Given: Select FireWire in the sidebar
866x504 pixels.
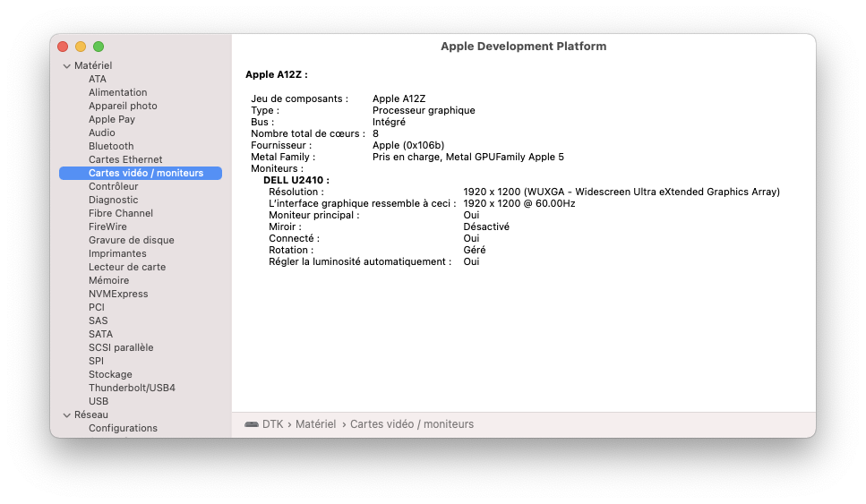Looking at the screenshot, I should click(107, 226).
